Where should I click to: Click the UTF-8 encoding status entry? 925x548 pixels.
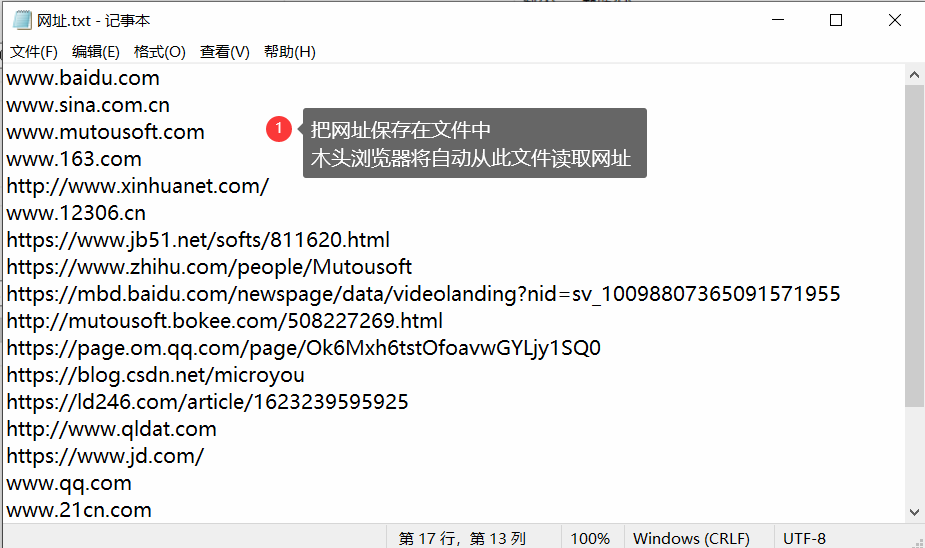(x=804, y=539)
